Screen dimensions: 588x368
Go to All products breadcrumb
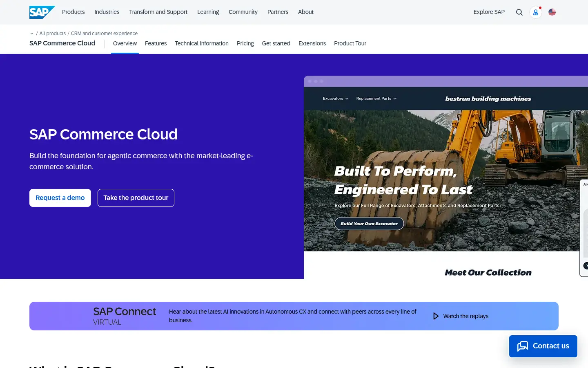53,34
